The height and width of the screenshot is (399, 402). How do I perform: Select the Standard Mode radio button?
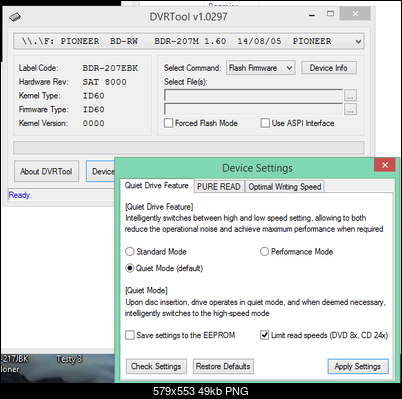tap(130, 252)
